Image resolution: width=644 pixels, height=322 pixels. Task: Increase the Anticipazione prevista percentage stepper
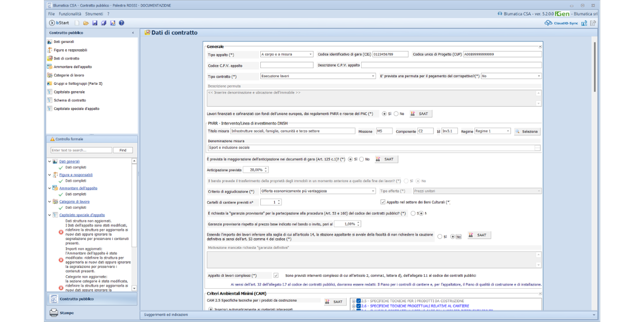point(266,168)
